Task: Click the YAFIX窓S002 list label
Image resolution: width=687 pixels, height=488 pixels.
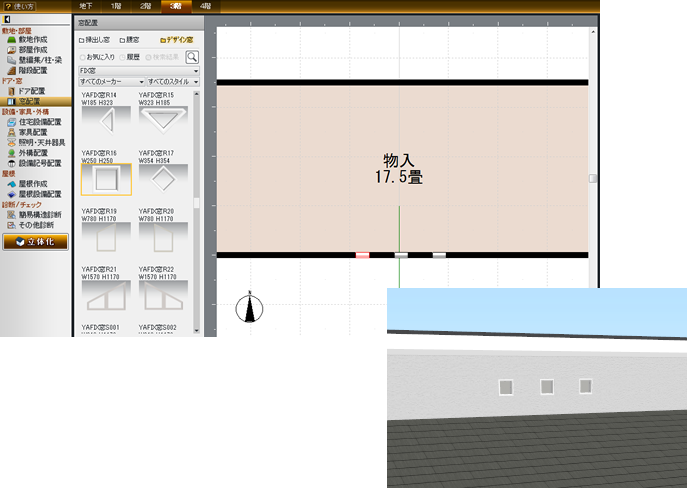Action: [x=157, y=327]
